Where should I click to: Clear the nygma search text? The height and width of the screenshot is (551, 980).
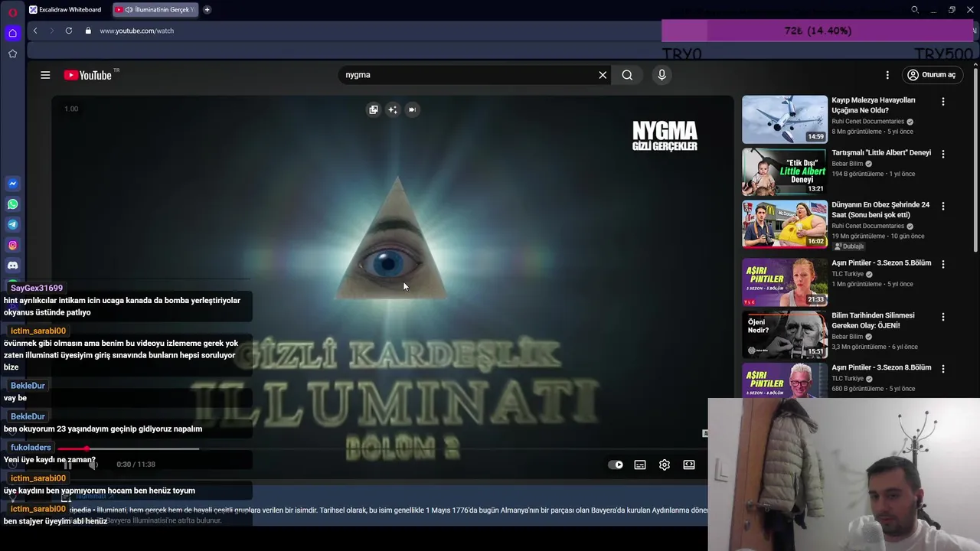click(603, 75)
